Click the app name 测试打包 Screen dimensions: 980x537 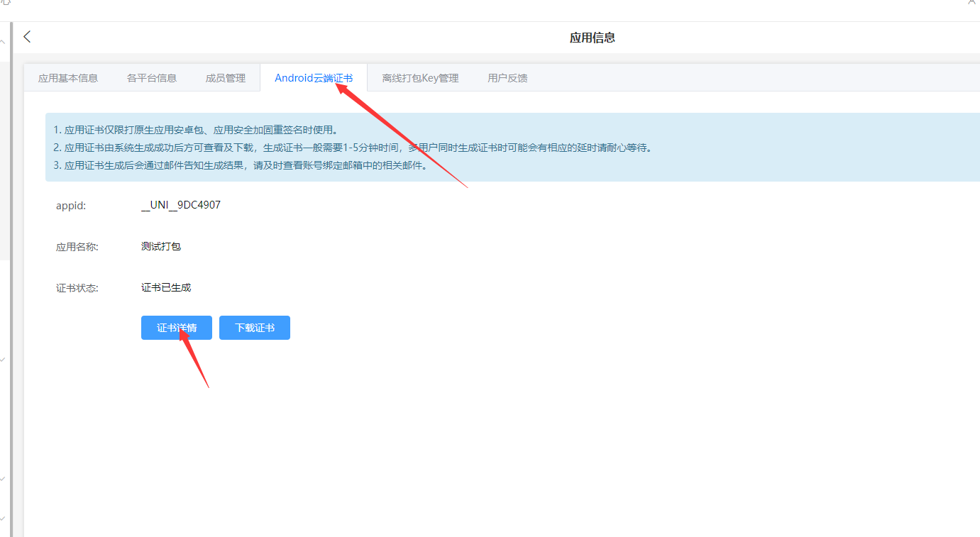(161, 246)
